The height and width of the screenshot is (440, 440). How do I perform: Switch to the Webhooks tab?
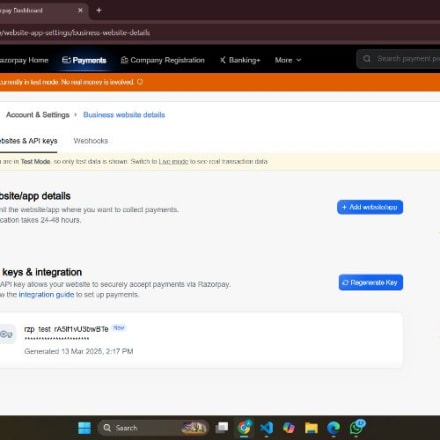(91, 141)
